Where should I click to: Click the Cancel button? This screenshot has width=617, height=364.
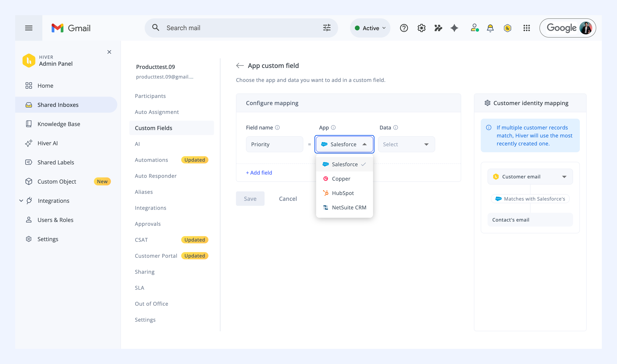click(x=288, y=199)
